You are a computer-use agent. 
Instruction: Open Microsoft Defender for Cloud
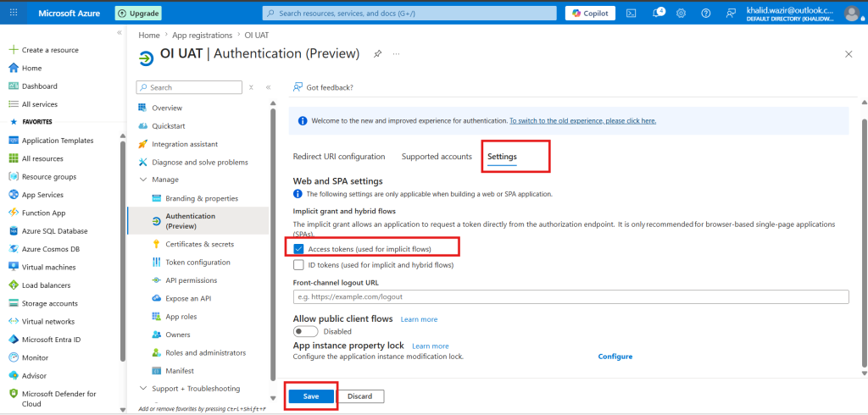coord(58,398)
